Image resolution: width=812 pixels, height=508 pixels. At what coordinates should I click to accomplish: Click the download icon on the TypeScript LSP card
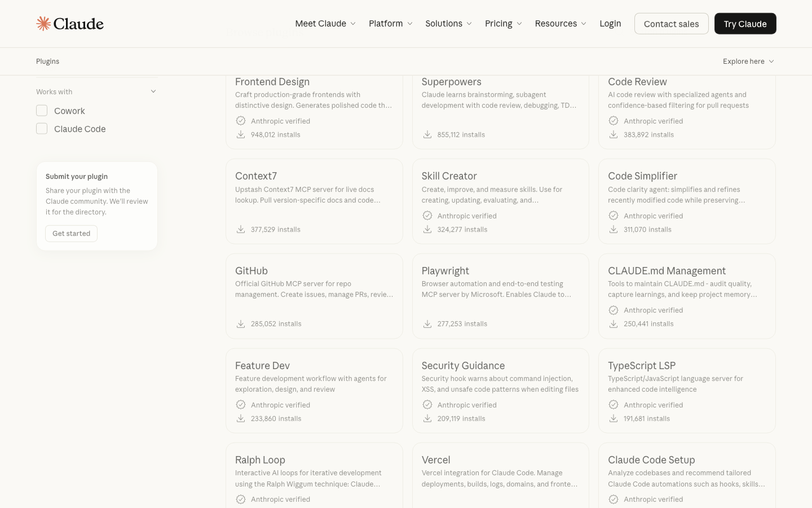coord(614,418)
